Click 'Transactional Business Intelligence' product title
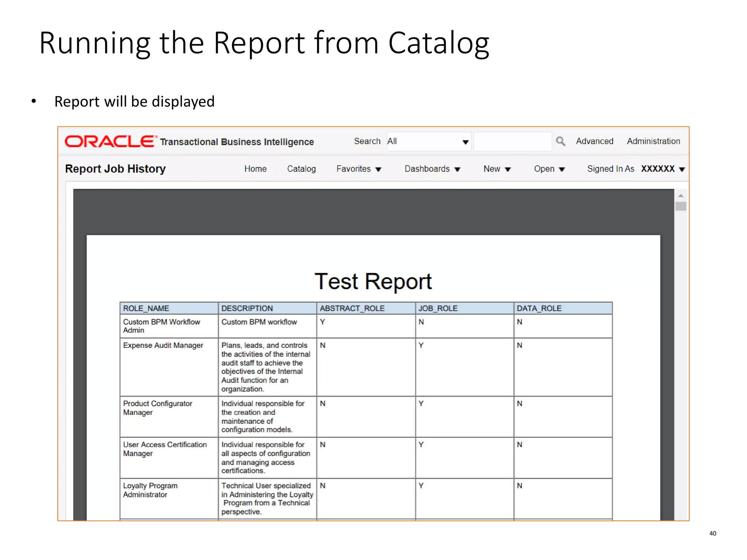This screenshot has height=560, width=747. coord(237,142)
